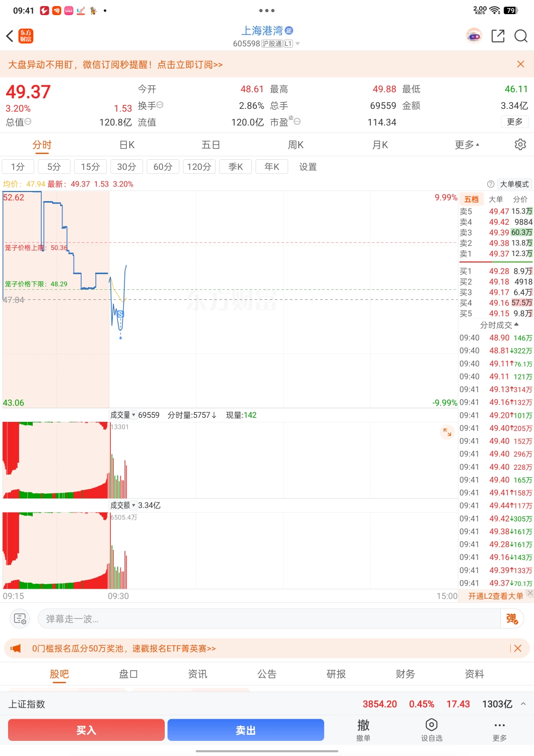Switch to 五日 chart tab
The image size is (534, 756).
[211, 145]
